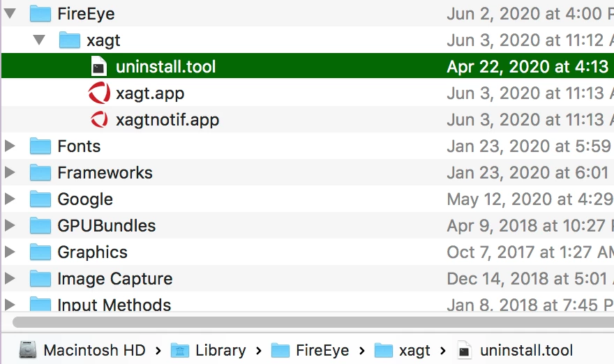Click the horizontal scrollbar below the list
This screenshot has height=364, width=614.
point(313,322)
